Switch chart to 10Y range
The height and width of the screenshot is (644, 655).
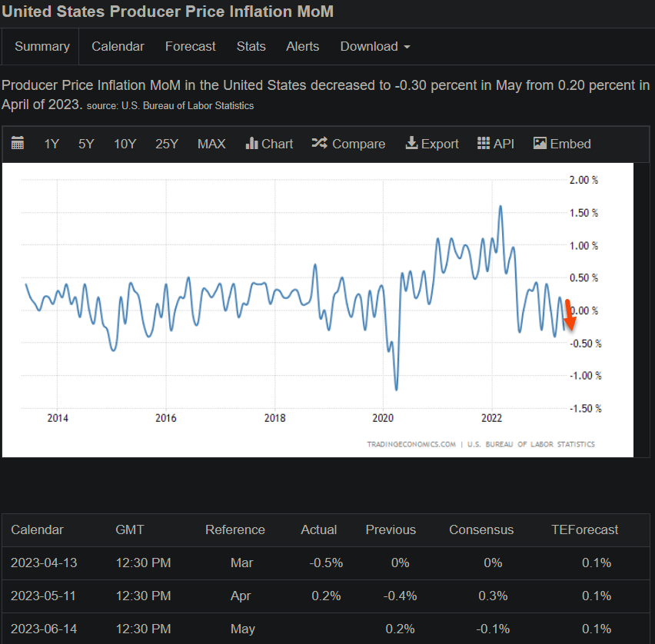pos(125,144)
